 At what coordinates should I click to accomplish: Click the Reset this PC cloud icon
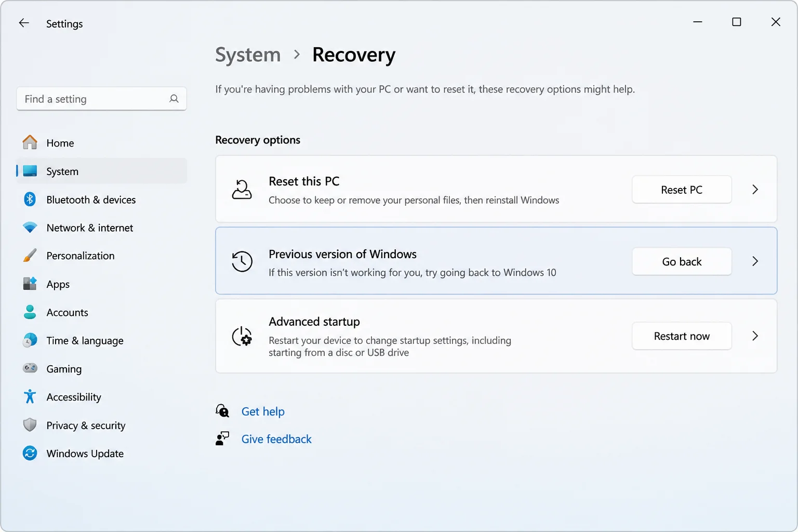[x=242, y=190]
